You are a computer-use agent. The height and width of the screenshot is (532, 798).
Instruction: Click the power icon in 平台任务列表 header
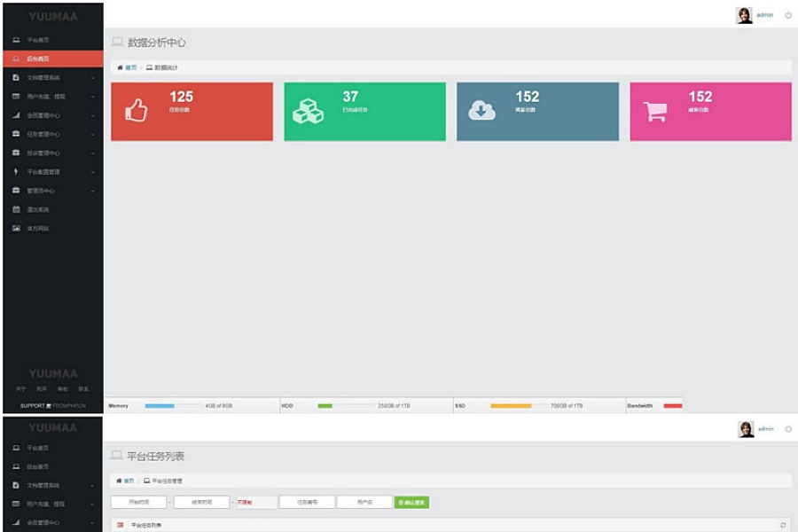tap(788, 429)
